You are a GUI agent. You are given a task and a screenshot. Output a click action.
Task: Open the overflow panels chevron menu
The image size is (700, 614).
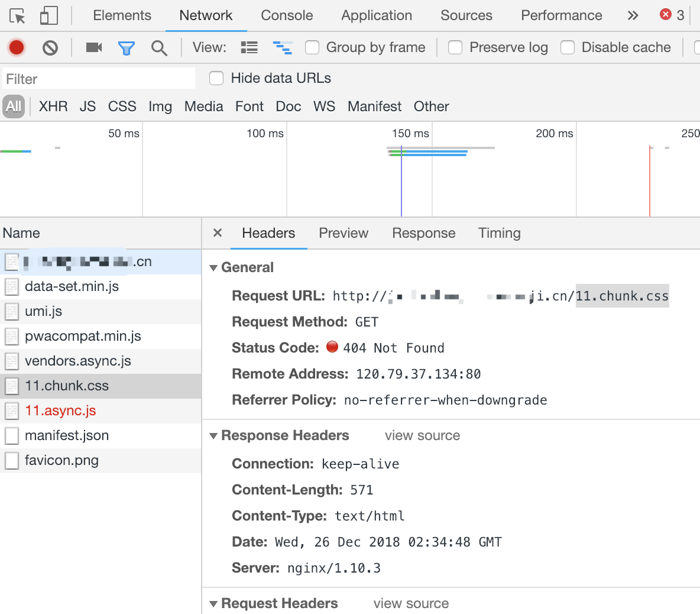tap(632, 15)
